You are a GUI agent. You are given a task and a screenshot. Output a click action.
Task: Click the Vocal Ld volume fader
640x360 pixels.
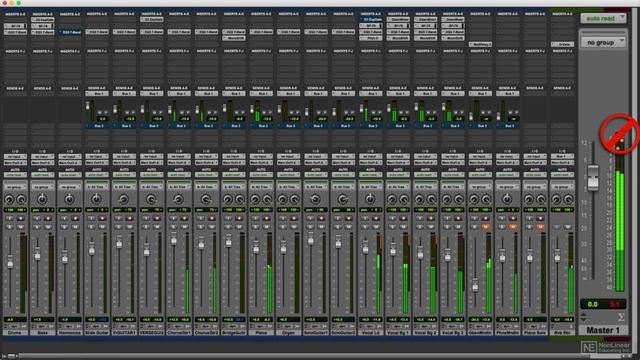pyautogui.click(x=365, y=247)
